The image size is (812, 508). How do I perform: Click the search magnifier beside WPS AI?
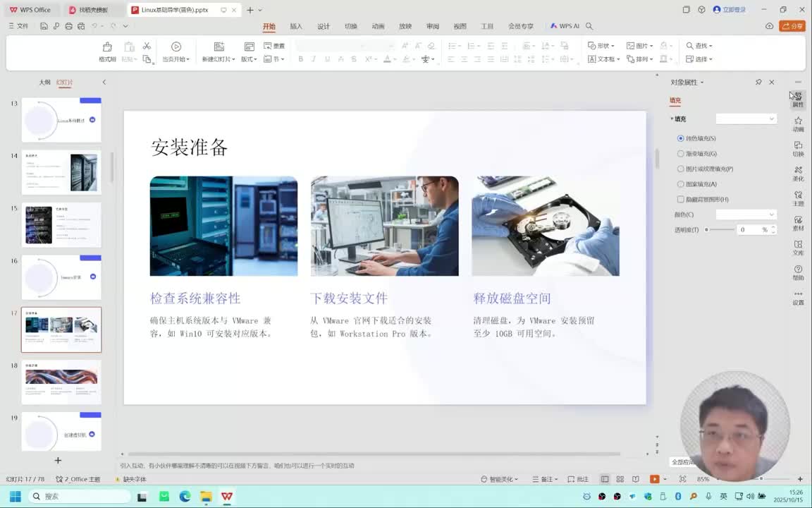click(589, 26)
